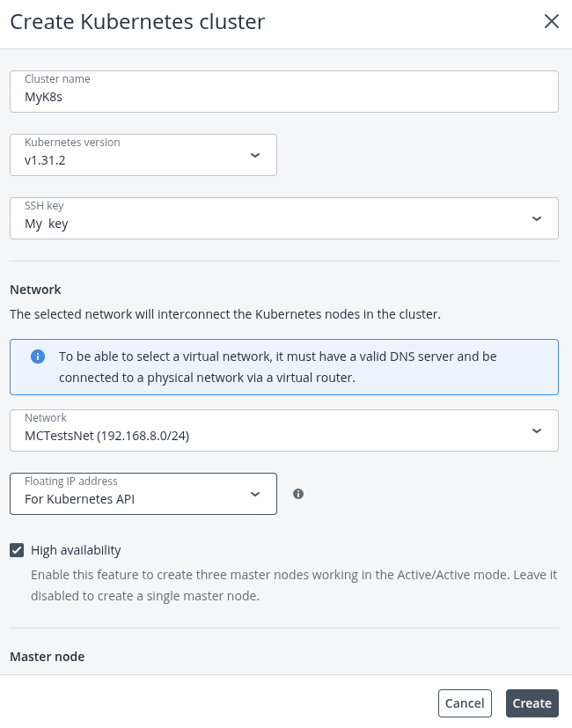This screenshot has width=572, height=728.
Task: Open the SSH key dropdown showing My key
Action: click(284, 218)
